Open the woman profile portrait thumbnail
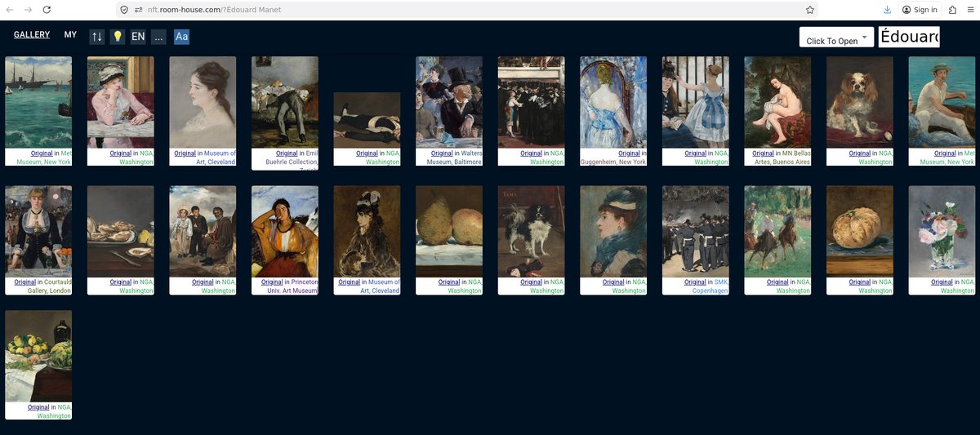The height and width of the screenshot is (435, 980). (x=203, y=102)
